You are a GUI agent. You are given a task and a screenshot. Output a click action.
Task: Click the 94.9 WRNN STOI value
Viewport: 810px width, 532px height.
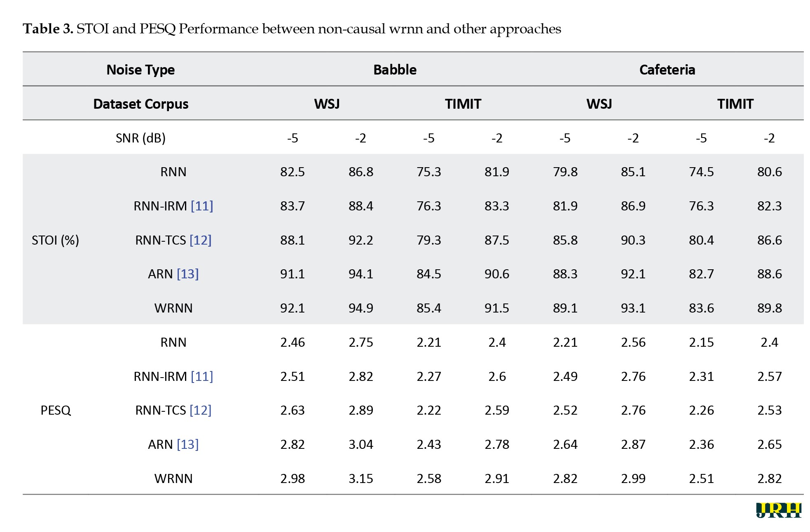pos(361,308)
